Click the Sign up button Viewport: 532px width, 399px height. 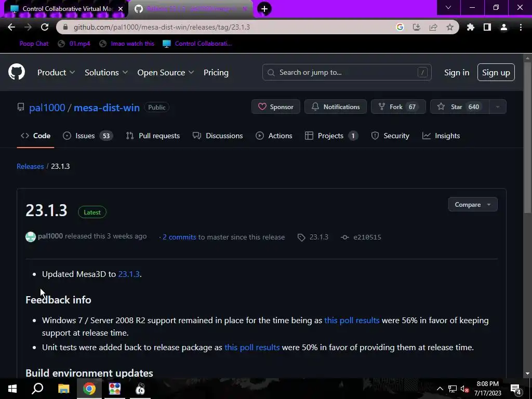click(x=496, y=73)
